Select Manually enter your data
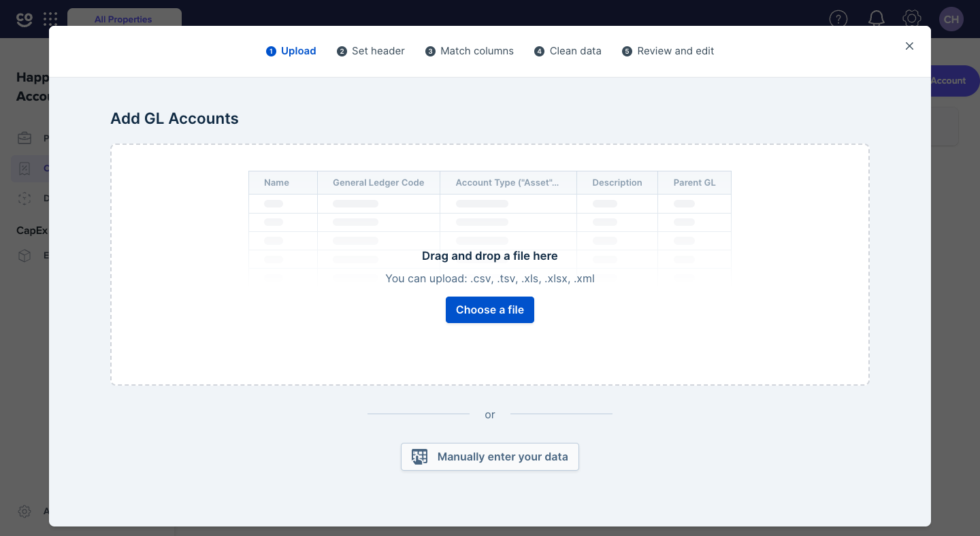980x536 pixels. 490,456
